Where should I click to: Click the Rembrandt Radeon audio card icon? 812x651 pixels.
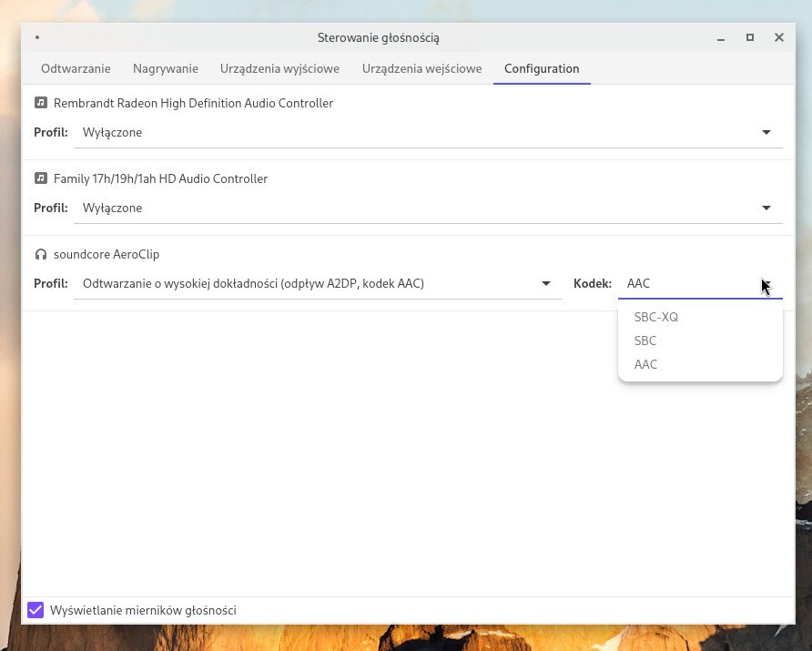(40, 103)
